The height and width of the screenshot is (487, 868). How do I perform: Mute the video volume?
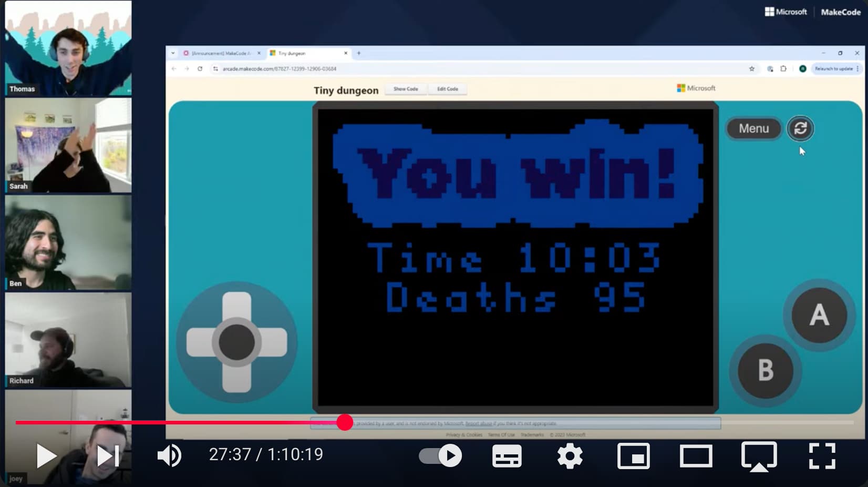(170, 455)
